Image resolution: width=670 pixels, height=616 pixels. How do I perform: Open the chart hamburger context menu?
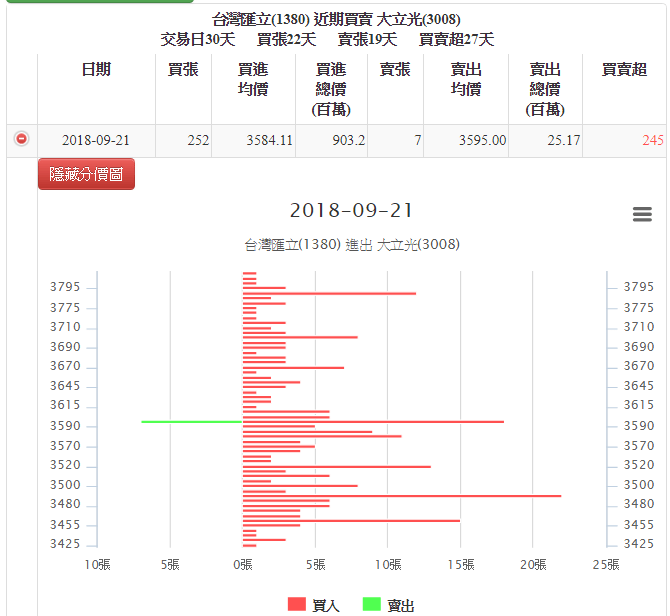point(642,215)
